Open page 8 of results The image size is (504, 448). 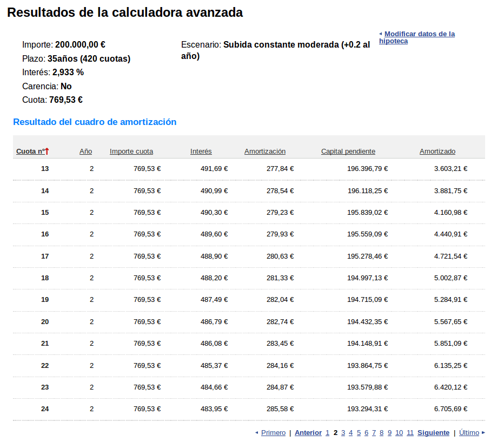382,432
